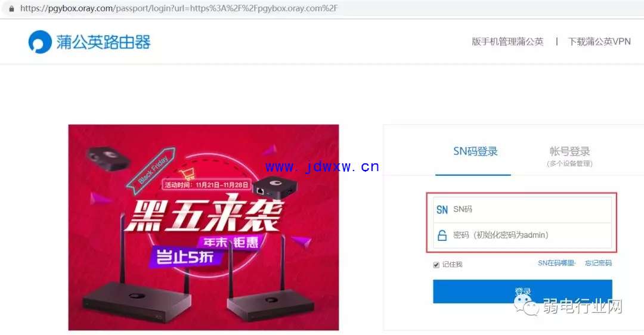Focus the SN码 input field
Screen dimensions: 644x335
click(x=522, y=210)
